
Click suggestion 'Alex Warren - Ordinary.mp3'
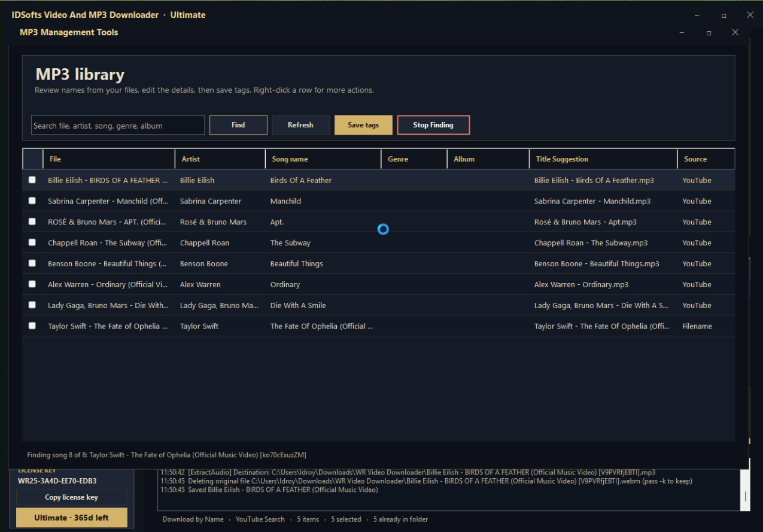click(x=581, y=285)
